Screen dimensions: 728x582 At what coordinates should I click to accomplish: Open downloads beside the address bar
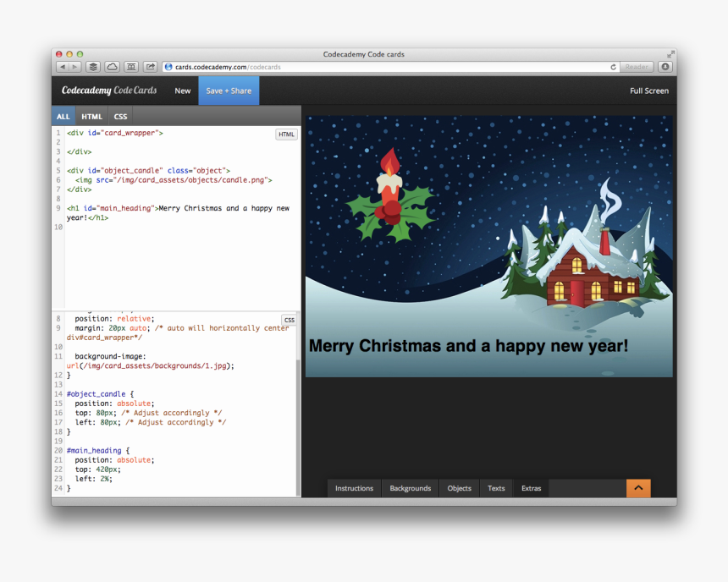[664, 67]
